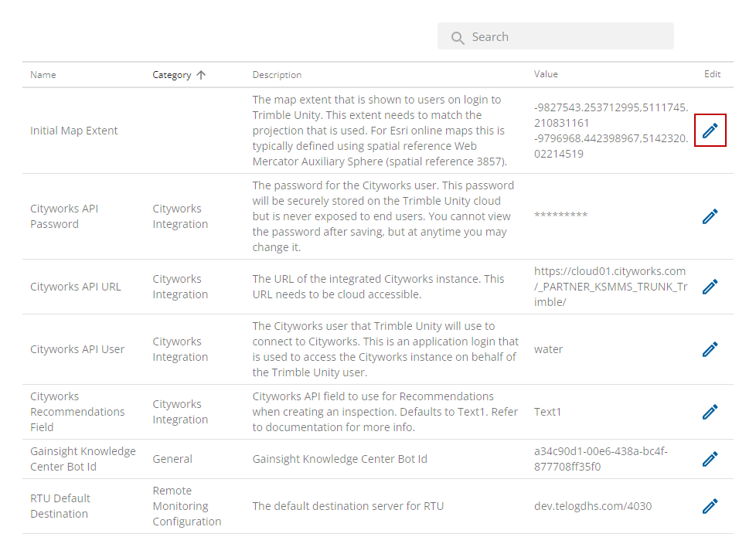Click pencil icon for Cityworks API Password

click(710, 216)
